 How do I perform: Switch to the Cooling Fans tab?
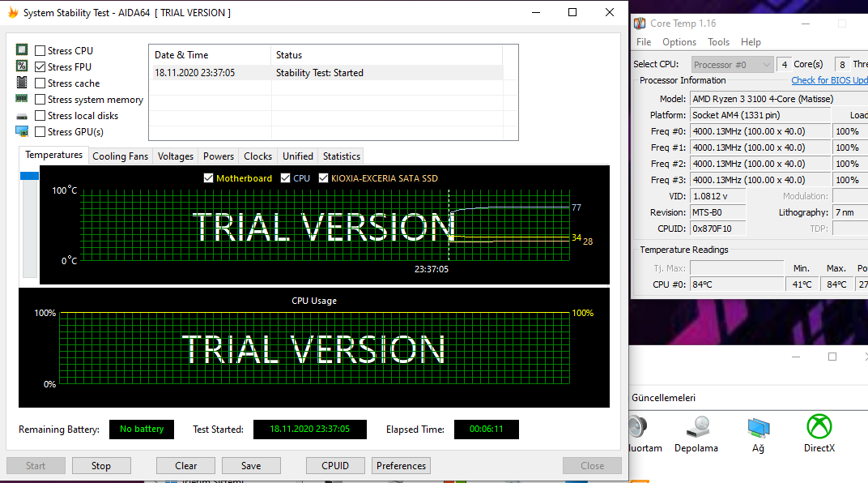[x=120, y=156]
